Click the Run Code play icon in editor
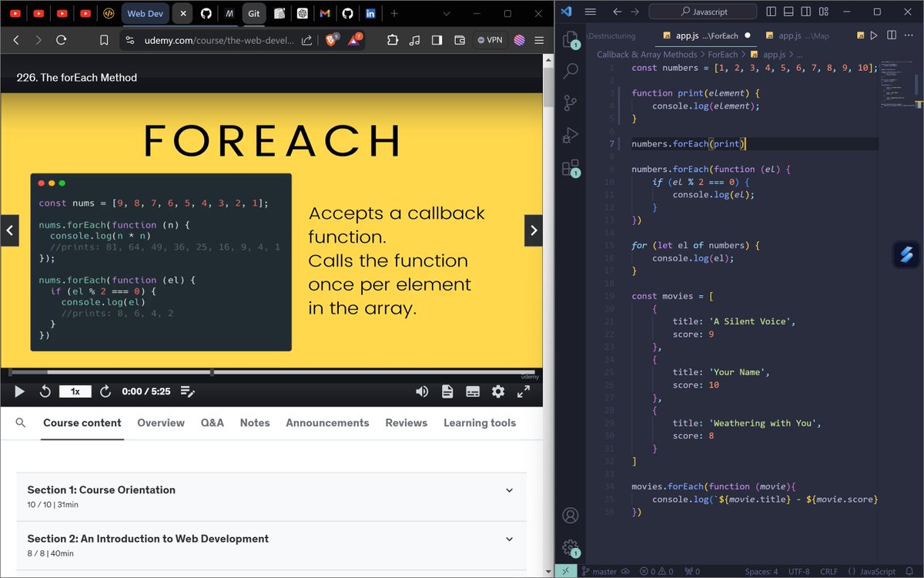Screen dimensions: 924x578 tap(873, 35)
